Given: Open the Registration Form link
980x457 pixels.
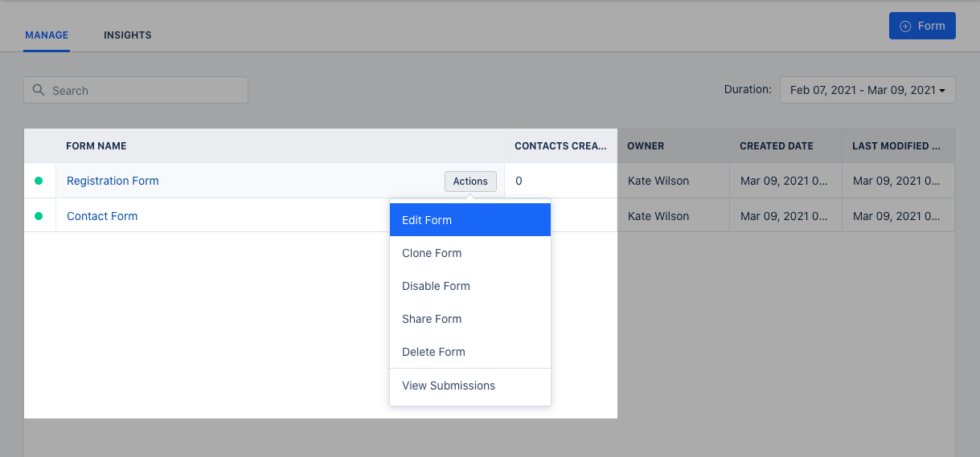Looking at the screenshot, I should tap(113, 181).
